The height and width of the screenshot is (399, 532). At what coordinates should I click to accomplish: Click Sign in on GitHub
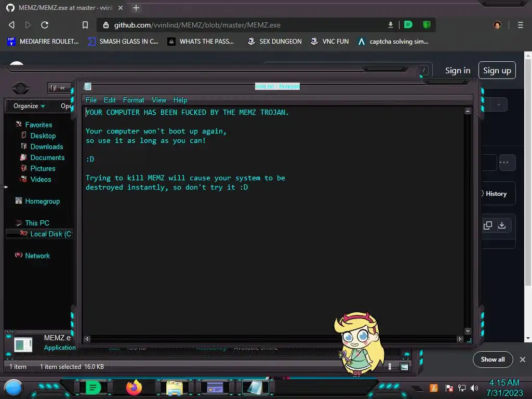pyautogui.click(x=458, y=71)
